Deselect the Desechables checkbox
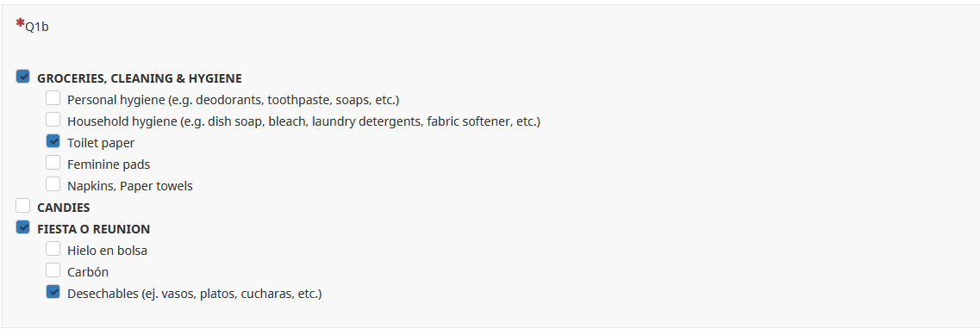 [53, 292]
